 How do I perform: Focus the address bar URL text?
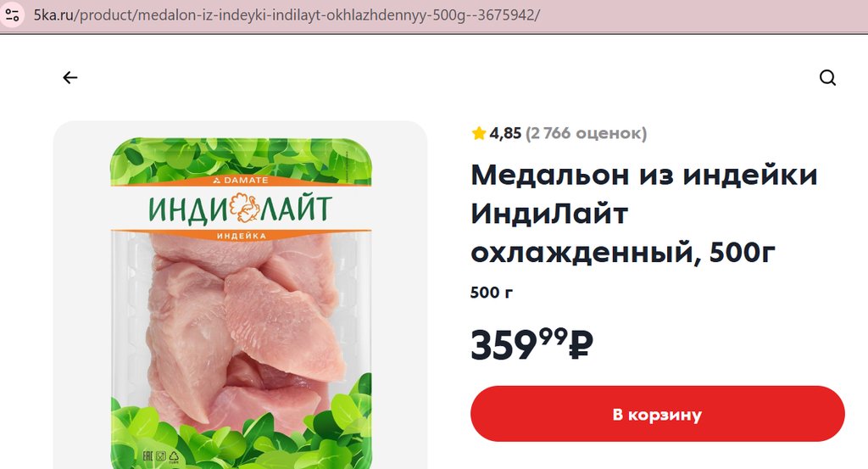287,15
